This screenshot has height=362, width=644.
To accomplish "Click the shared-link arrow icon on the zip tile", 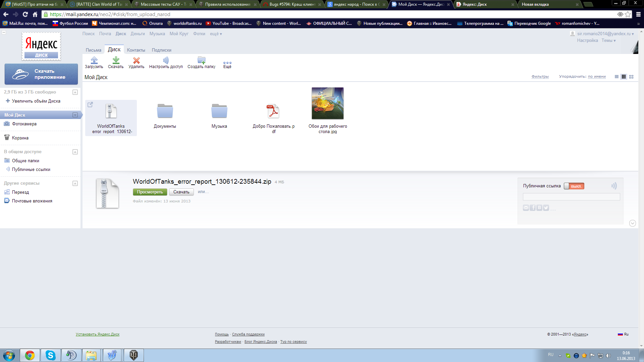I will 90,105.
